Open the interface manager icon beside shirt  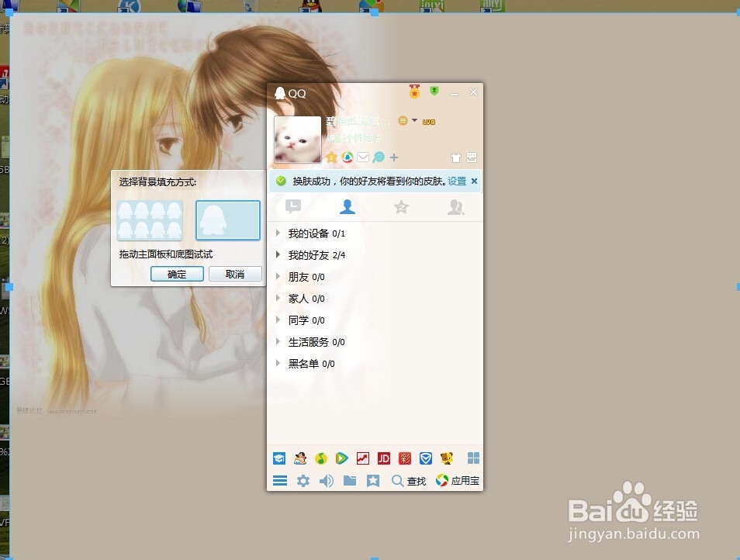click(x=472, y=157)
